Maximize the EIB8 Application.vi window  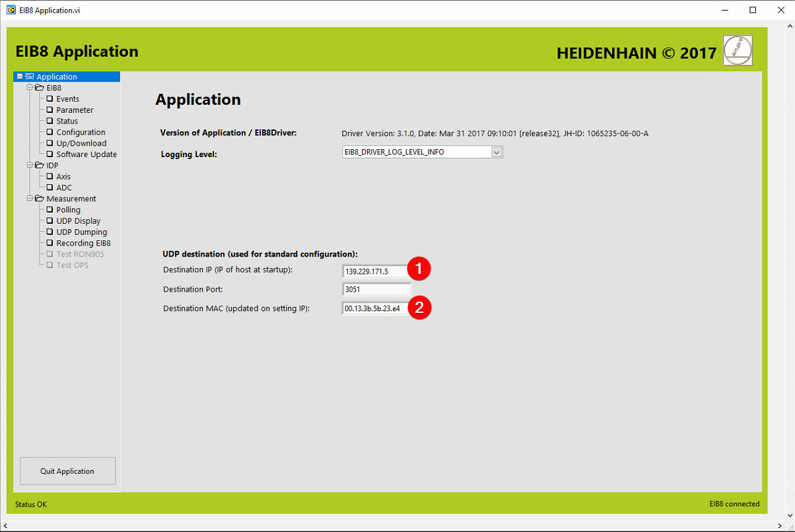coord(753,10)
